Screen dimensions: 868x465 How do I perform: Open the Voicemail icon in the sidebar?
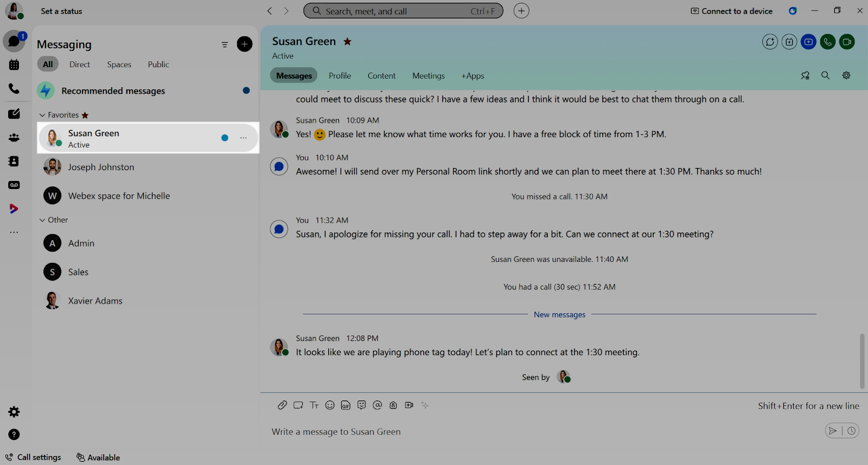(14, 185)
